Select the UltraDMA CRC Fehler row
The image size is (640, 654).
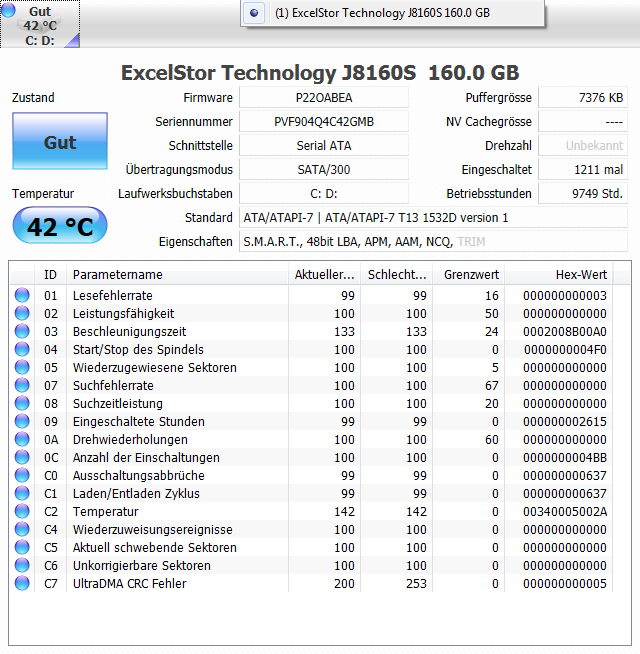[311, 583]
